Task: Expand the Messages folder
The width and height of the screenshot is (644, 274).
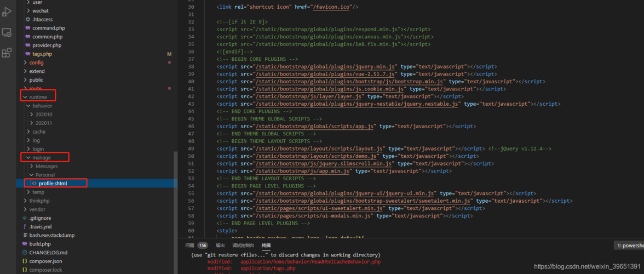Action: (x=31, y=166)
